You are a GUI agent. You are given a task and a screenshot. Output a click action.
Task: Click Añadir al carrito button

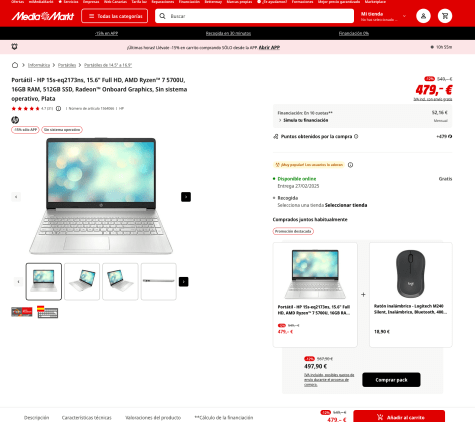399,417
